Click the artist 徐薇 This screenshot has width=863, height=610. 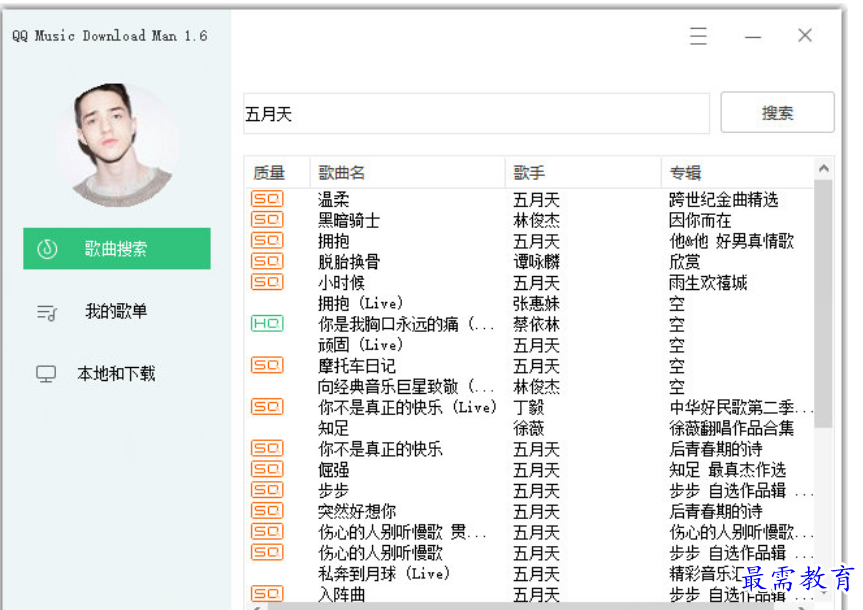[x=528, y=428]
